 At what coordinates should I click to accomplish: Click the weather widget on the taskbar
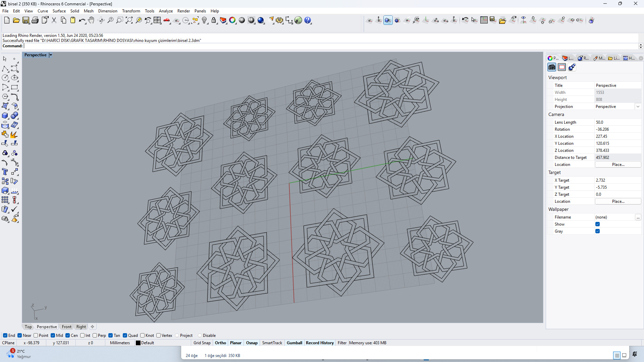(x=19, y=354)
